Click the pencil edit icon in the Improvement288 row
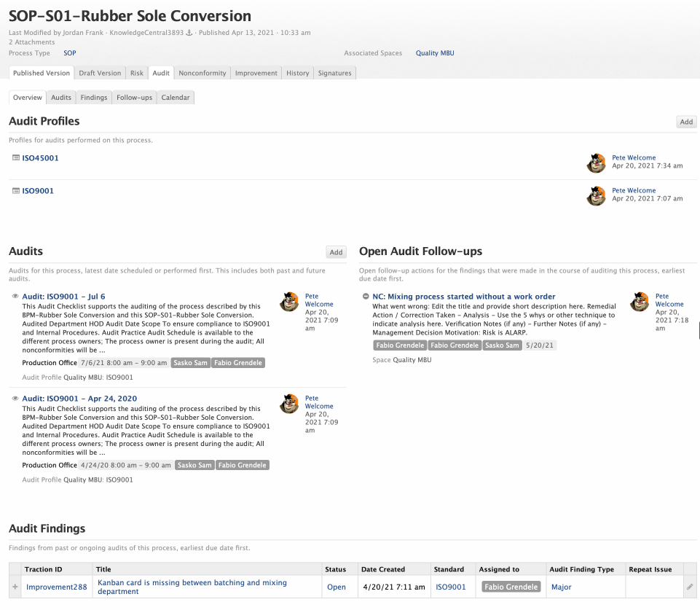 pyautogui.click(x=690, y=587)
